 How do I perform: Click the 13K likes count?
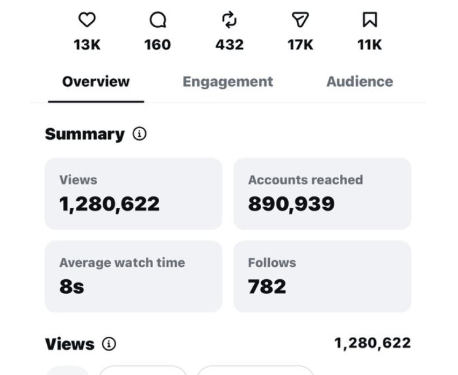[x=87, y=45]
